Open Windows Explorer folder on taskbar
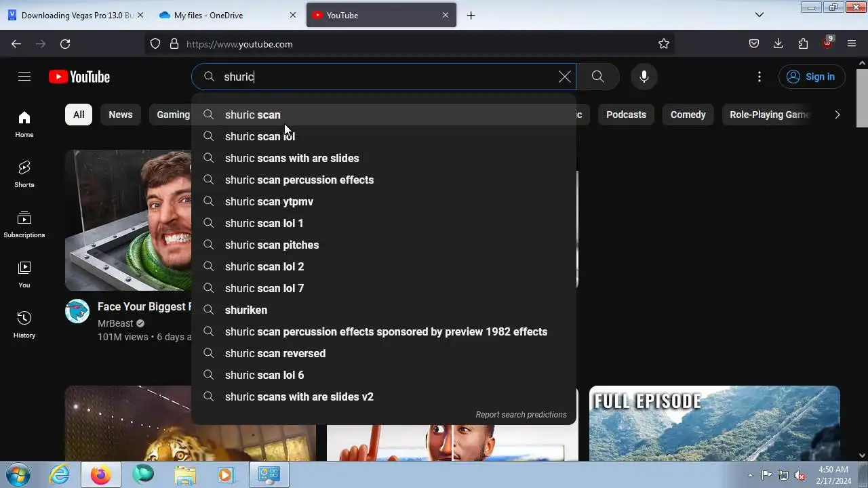 click(184, 475)
